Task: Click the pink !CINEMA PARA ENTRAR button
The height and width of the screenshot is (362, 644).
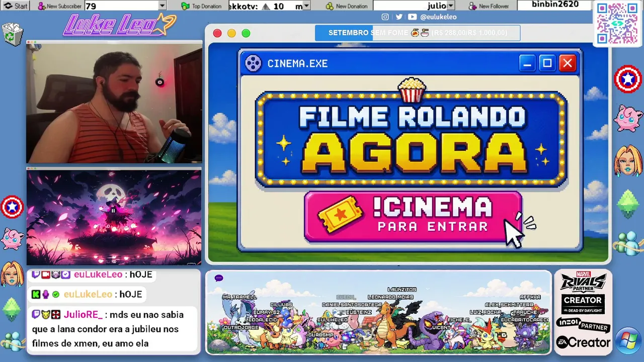Action: [x=413, y=217]
